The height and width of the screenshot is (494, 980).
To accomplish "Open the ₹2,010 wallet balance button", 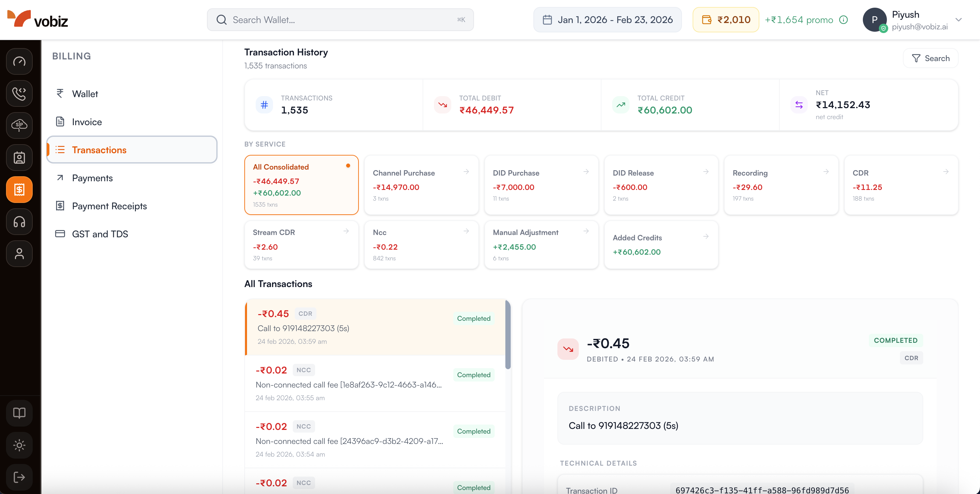I will [726, 19].
